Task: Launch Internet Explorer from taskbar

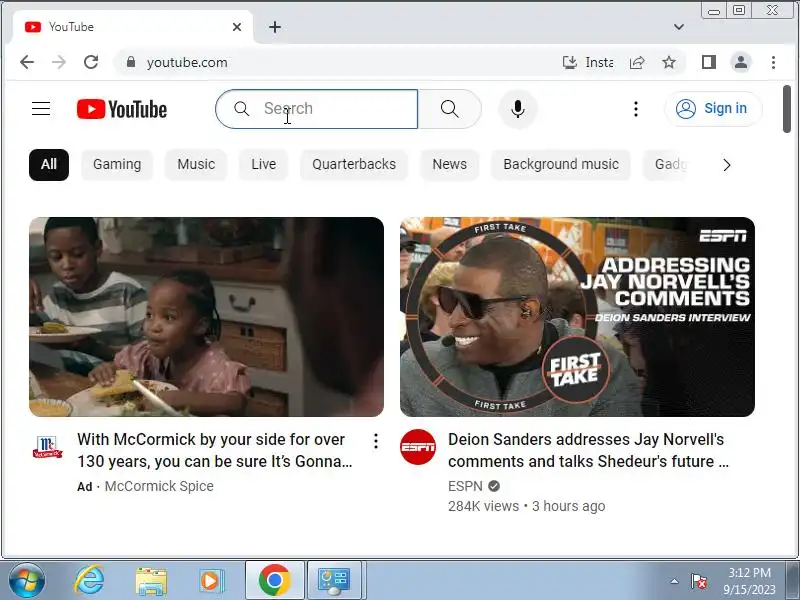Action: [x=89, y=581]
